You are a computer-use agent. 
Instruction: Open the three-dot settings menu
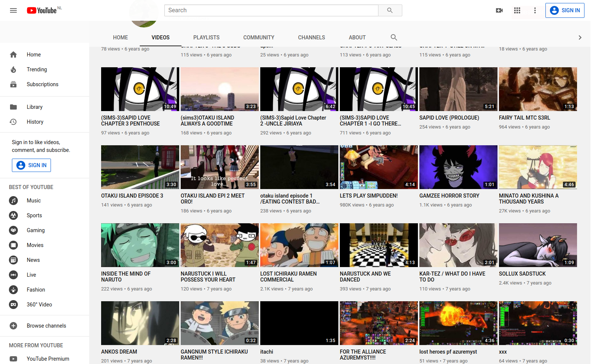pos(535,10)
